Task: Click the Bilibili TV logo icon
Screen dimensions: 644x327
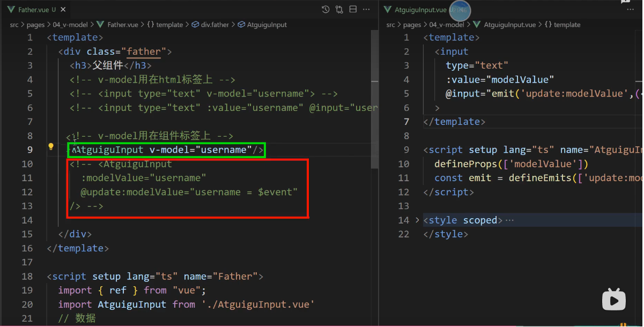Action: tap(614, 299)
